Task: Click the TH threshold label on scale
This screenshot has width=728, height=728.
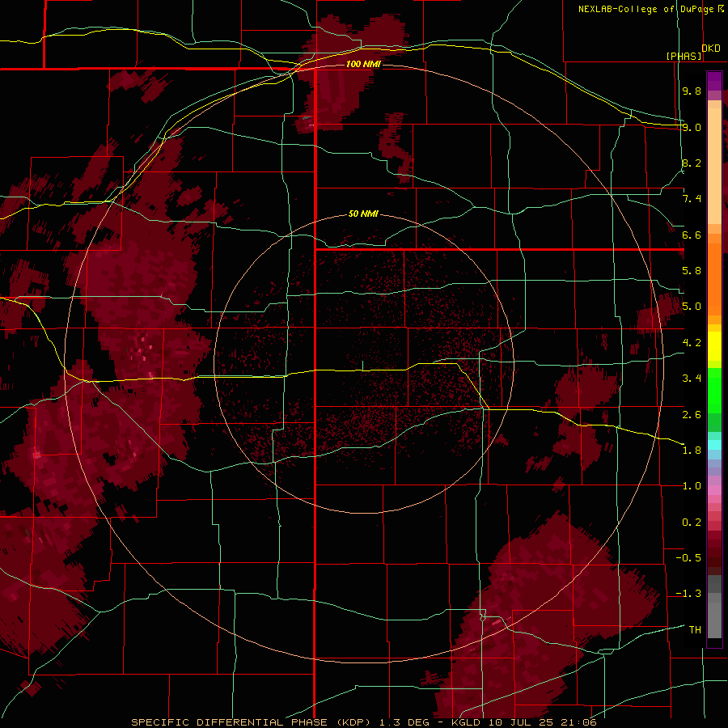Action: (x=695, y=630)
